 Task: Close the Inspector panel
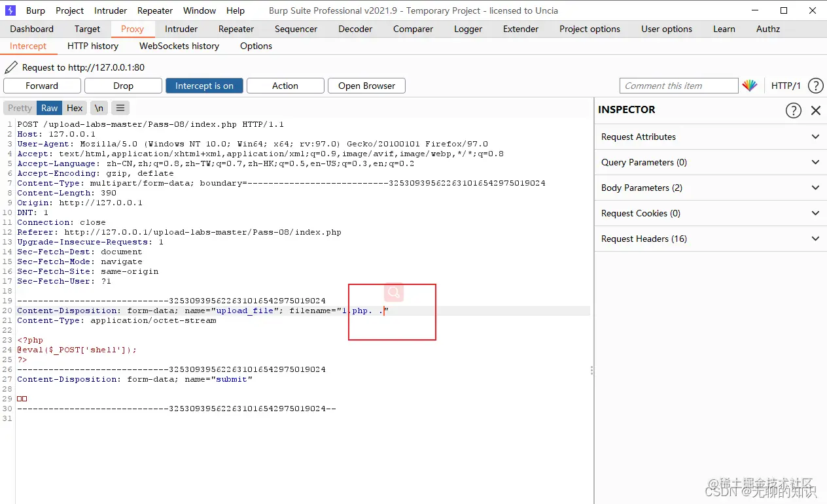click(x=816, y=110)
